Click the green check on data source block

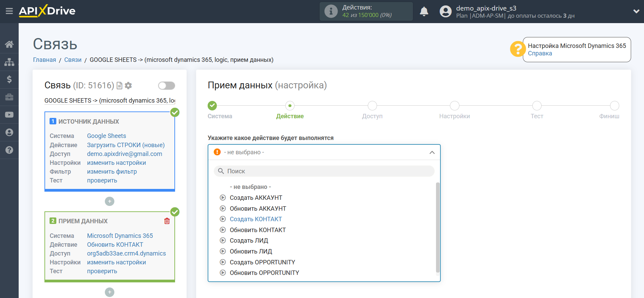(175, 112)
